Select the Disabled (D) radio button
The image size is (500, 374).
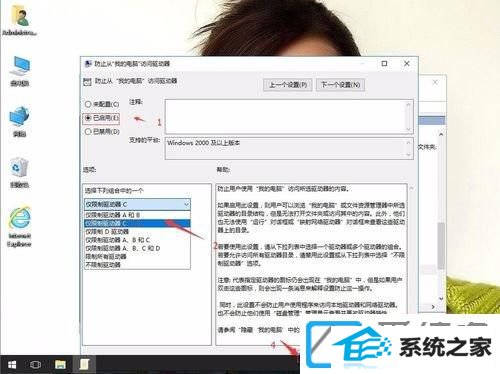[x=102, y=131]
